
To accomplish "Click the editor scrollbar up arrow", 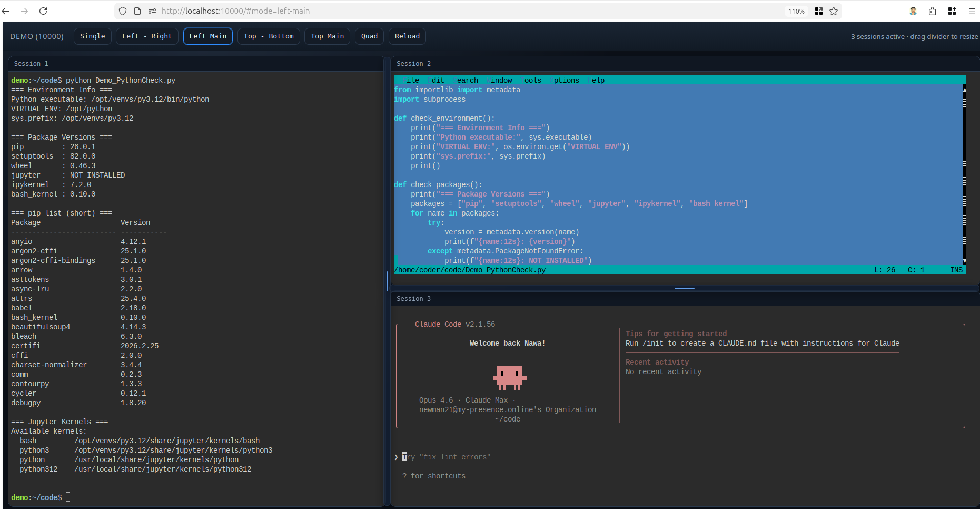I will pyautogui.click(x=964, y=90).
